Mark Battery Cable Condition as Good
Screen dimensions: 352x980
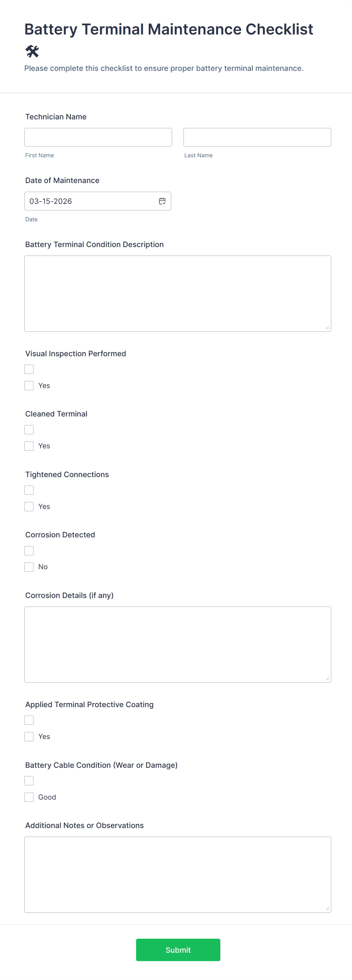tap(29, 797)
